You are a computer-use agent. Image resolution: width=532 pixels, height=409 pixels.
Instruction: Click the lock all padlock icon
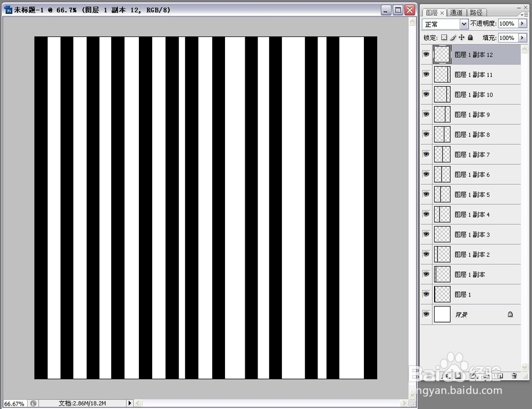pyautogui.click(x=470, y=37)
